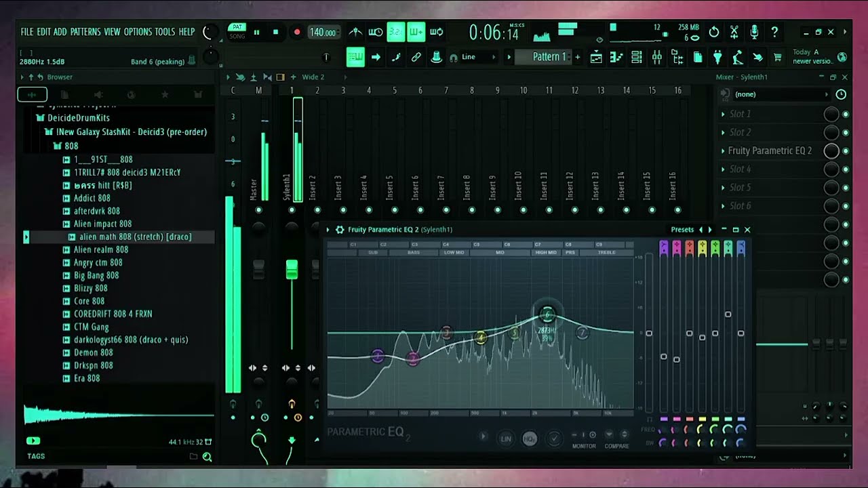Open Fruity Parametric EQ 2 gear settings
Viewport: 868px width, 488px height.
(x=340, y=230)
